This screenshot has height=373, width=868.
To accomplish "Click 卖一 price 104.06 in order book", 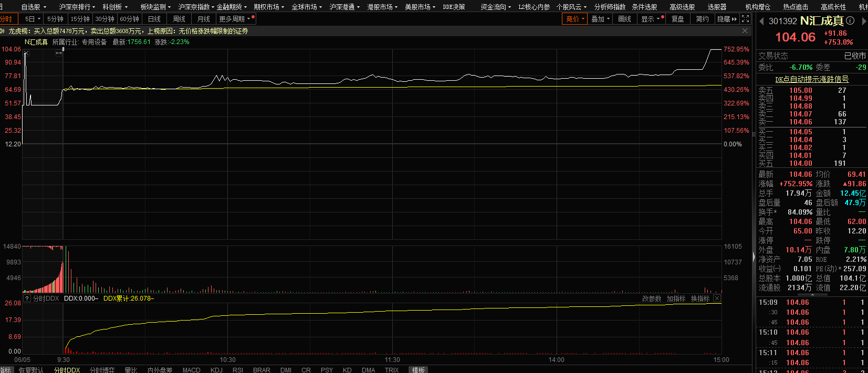I will [800, 122].
